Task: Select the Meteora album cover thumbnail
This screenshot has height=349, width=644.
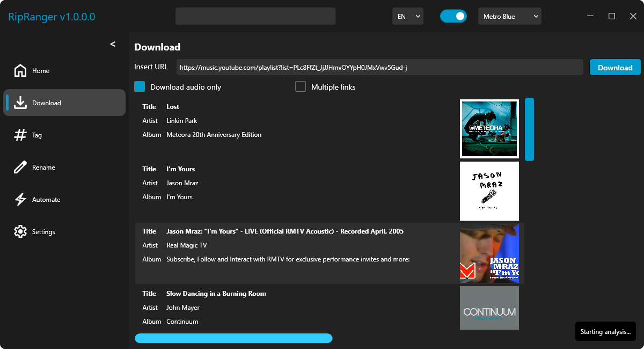Action: coord(489,129)
